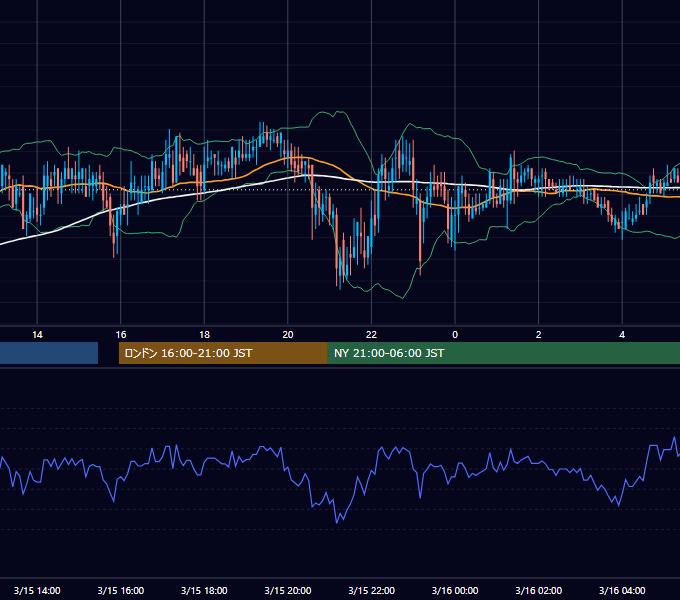Click the 0 hour axis label
680x600 pixels.
(455, 335)
